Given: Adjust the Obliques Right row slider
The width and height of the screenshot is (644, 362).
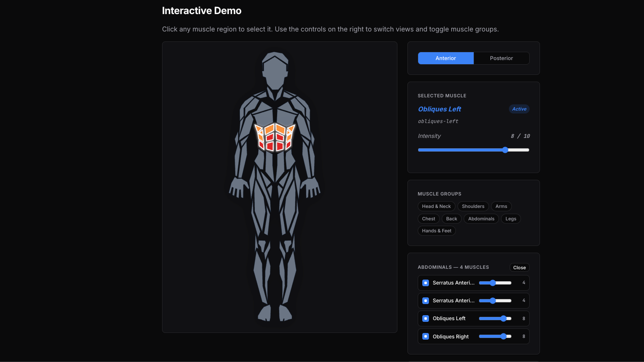Looking at the screenshot, I should pos(495,336).
